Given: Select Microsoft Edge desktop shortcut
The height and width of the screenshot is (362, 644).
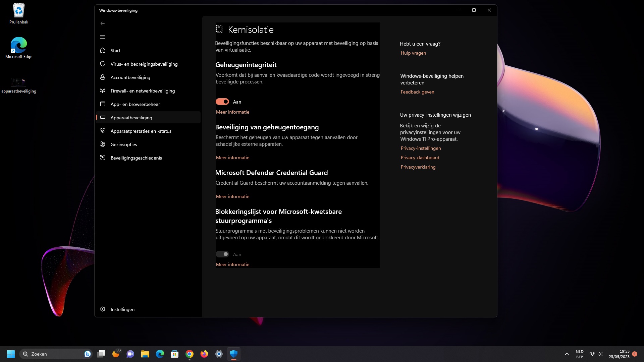Looking at the screenshot, I should 19,48.
